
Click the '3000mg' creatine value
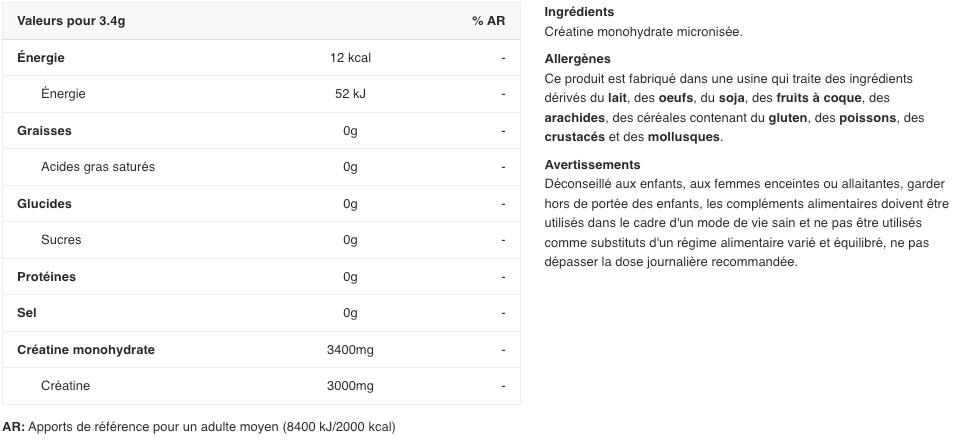[350, 386]
